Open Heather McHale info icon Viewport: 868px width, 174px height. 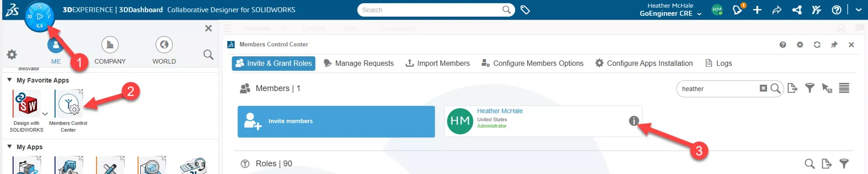pos(634,121)
